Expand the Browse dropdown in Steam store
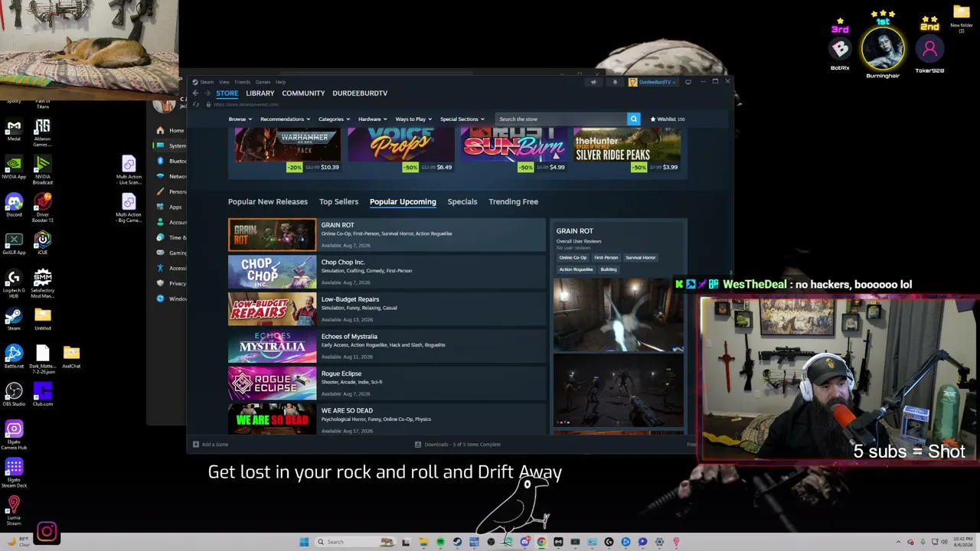 point(240,119)
